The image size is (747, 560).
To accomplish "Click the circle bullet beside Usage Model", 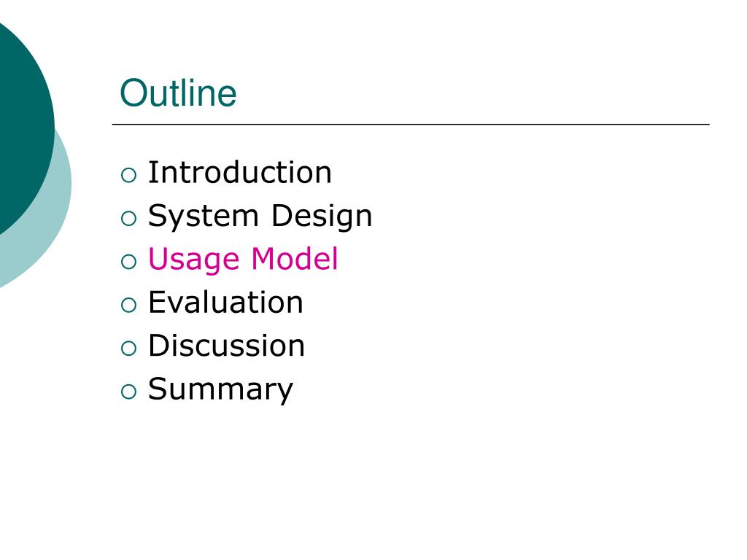I will 128,262.
